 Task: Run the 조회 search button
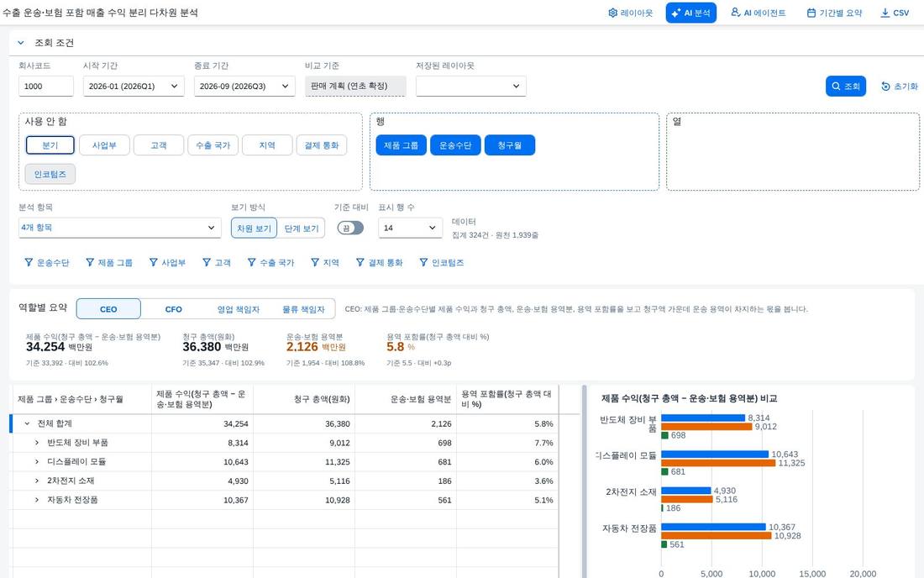coord(846,86)
